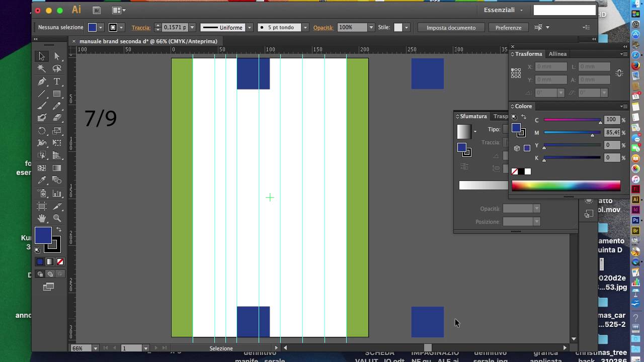Open the Opacità 100% dropdown

coord(371,28)
